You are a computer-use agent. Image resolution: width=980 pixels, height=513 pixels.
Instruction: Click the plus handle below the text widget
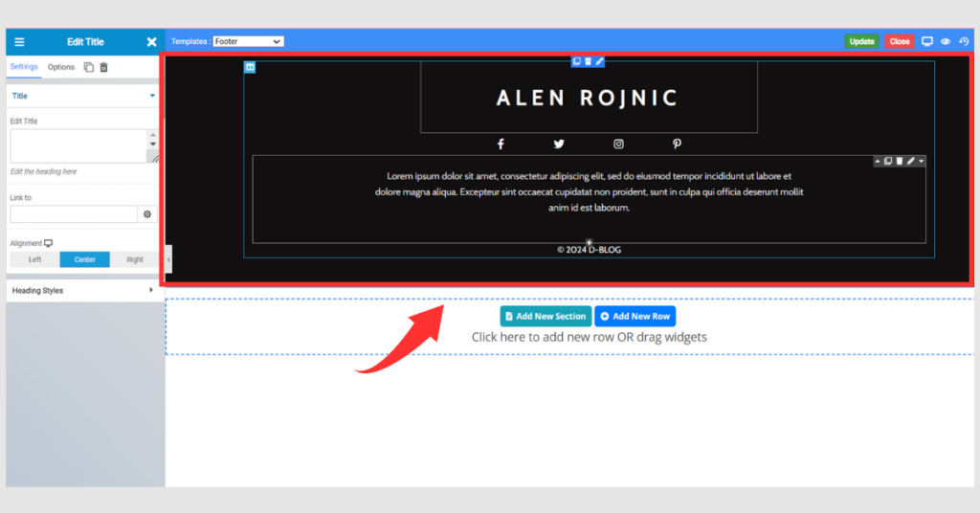click(x=589, y=242)
